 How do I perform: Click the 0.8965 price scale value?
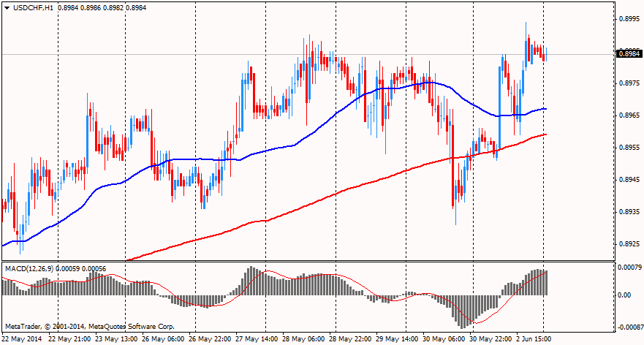[630, 115]
